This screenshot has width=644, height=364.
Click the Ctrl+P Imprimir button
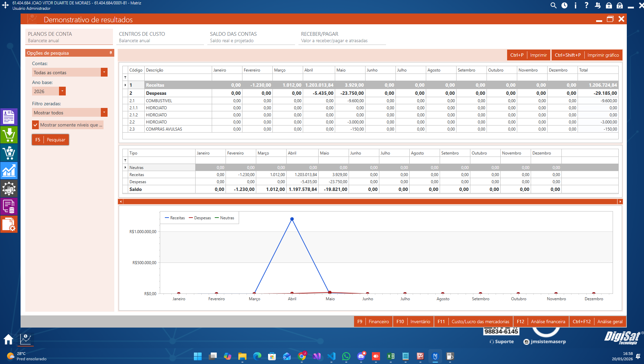tap(529, 55)
